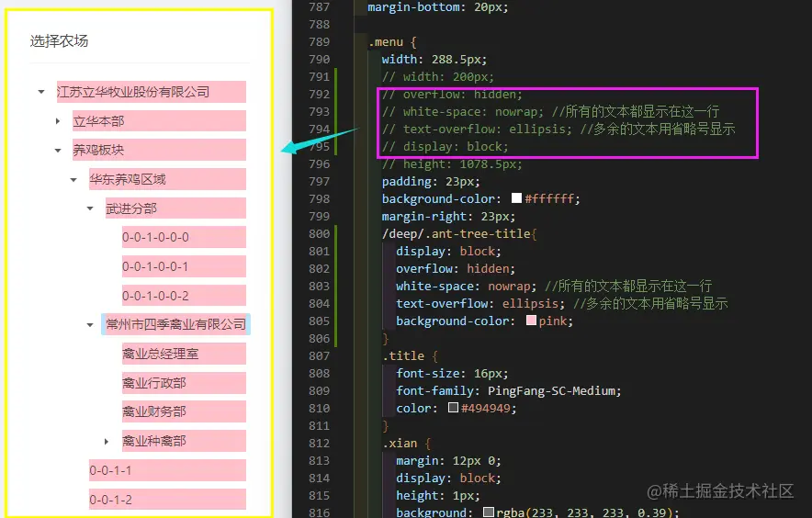Image resolution: width=812 pixels, height=518 pixels.
Task: Place cursor on 'white-space: nowrap;' at line 803
Action: (x=466, y=286)
